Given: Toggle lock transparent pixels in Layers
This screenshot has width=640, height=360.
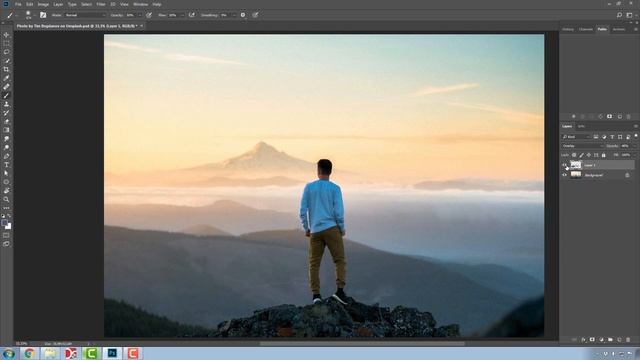Looking at the screenshot, I should click(x=574, y=155).
